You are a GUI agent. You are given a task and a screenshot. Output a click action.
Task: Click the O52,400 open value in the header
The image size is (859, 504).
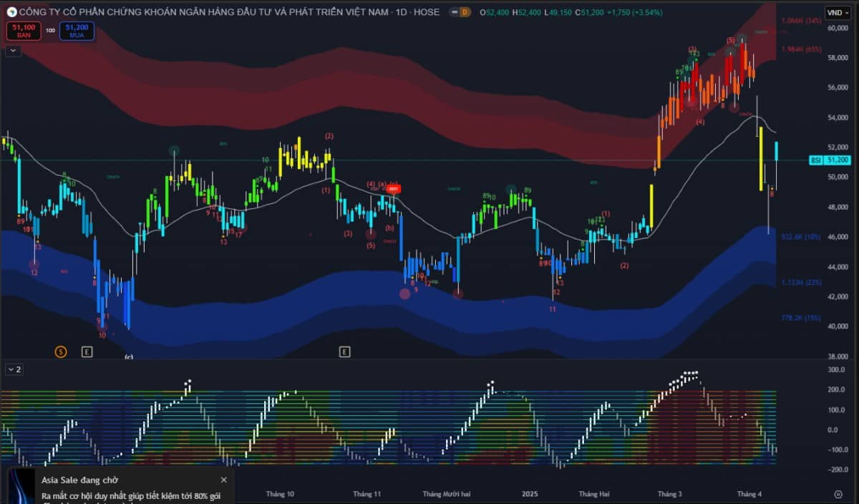[495, 12]
